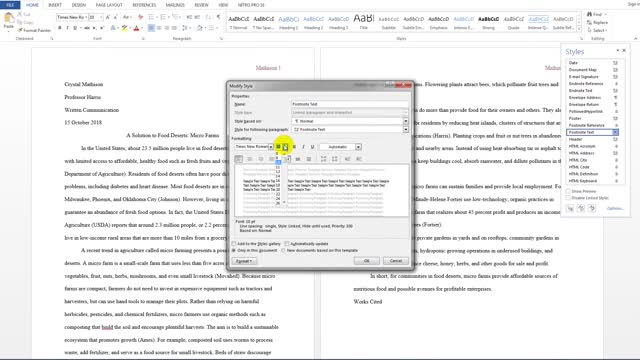Click the style Name field in Modify Style
This screenshot has width=640, height=360.
click(x=349, y=104)
